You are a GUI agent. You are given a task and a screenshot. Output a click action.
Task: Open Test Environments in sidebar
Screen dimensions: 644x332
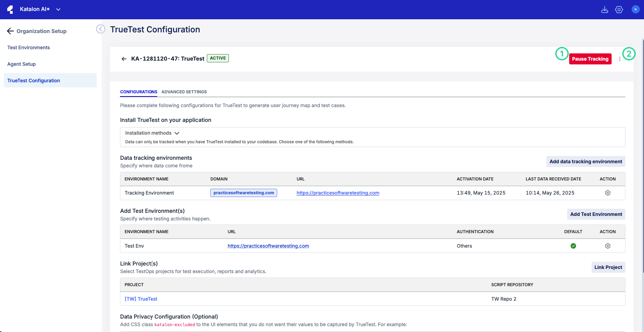coord(29,48)
